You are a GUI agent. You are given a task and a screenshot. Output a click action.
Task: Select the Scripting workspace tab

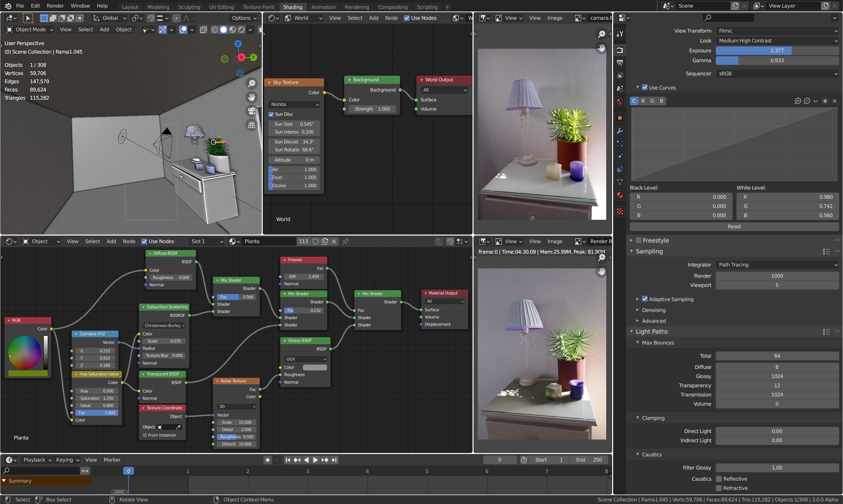pos(427,6)
